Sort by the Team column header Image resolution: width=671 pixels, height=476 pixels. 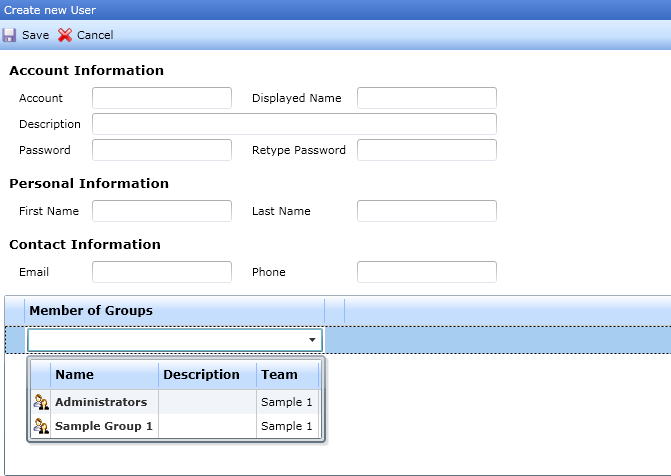(288, 375)
